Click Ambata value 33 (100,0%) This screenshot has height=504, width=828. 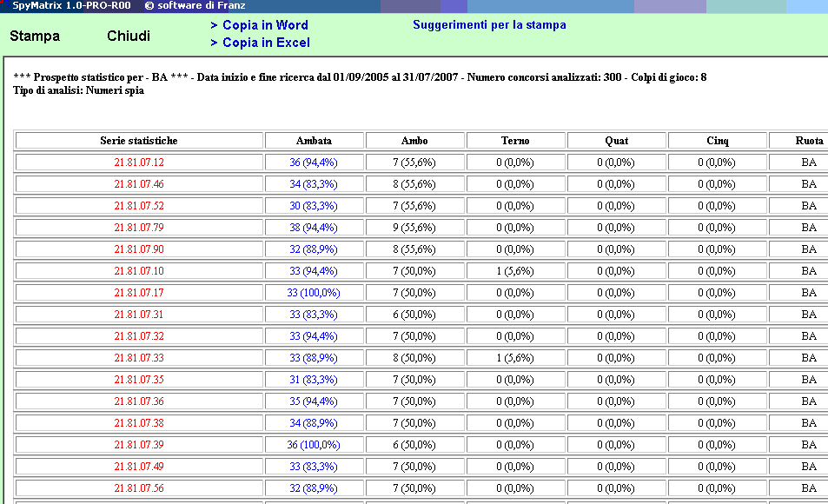(314, 292)
